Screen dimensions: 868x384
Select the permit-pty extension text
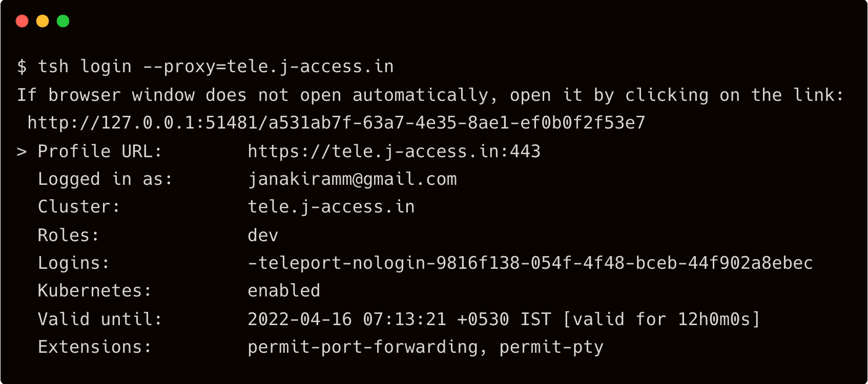click(x=551, y=347)
